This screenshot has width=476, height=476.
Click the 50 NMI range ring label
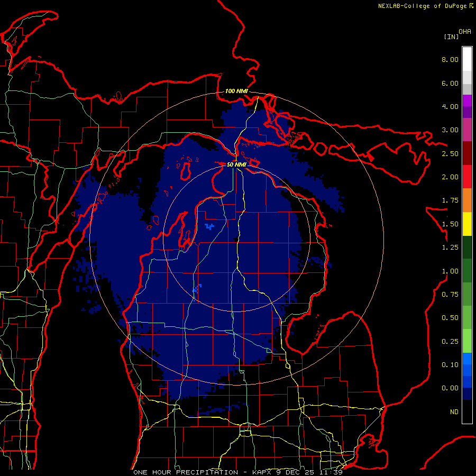pos(236,164)
